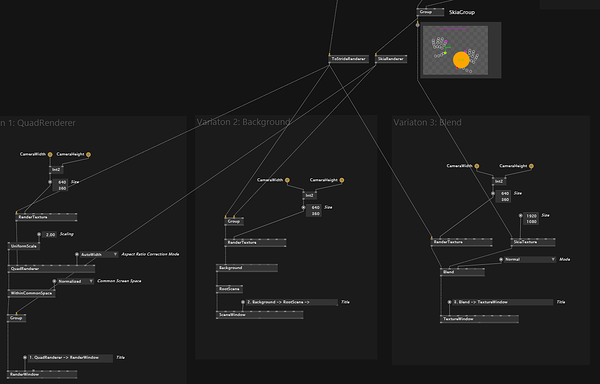The height and width of the screenshot is (384, 600).
Task: Select the Group node in QuadRenderer frame
Action: click(16, 318)
